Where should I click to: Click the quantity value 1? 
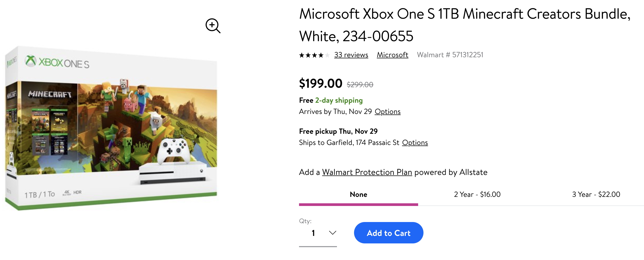[x=313, y=233]
